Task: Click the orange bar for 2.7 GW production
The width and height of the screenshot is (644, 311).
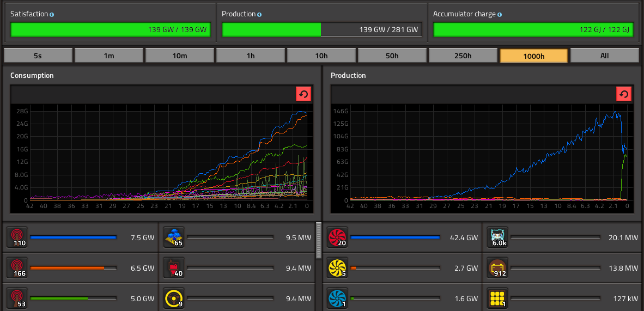Action: [x=395, y=268]
